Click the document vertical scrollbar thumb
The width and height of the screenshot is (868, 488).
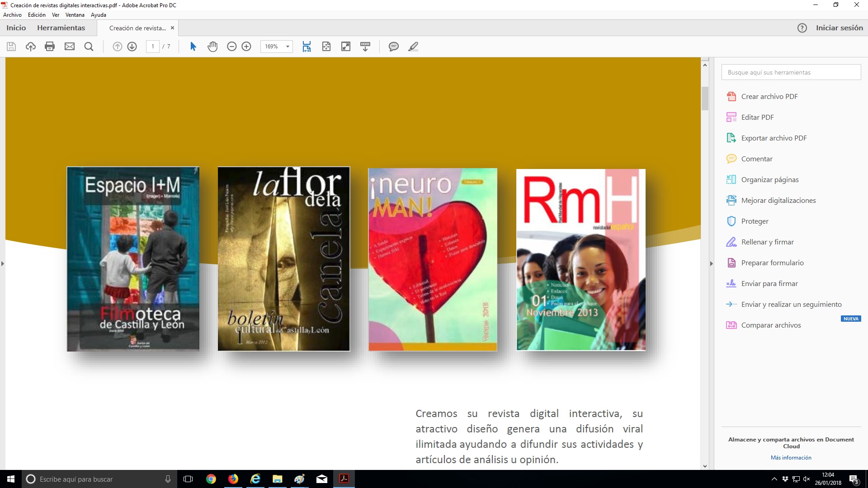705,98
